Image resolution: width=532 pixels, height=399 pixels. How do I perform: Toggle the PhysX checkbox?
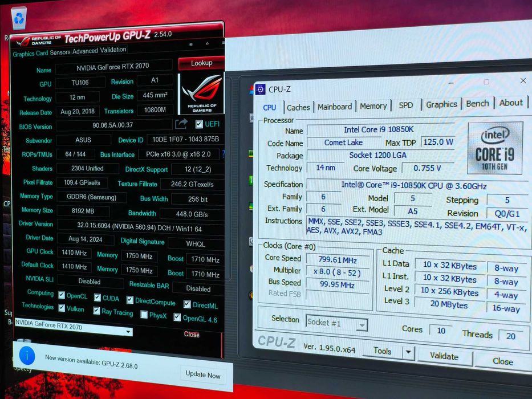[144, 315]
